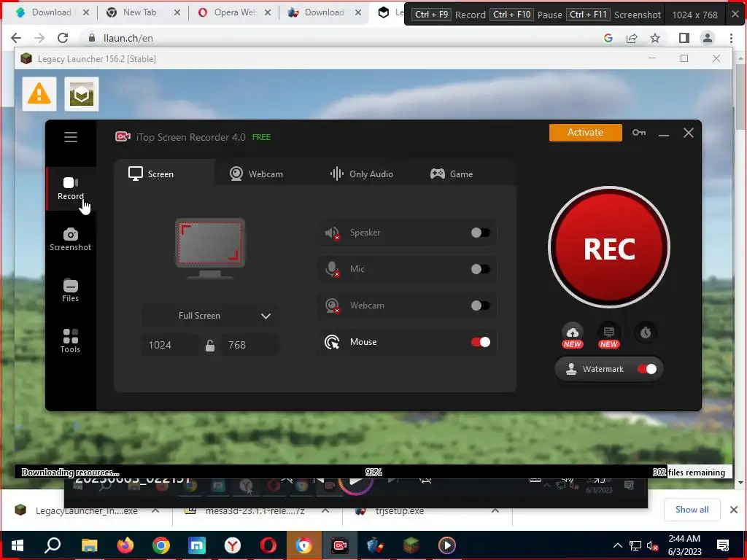Click the width field showing 1024
The image size is (747, 560).
(x=169, y=345)
